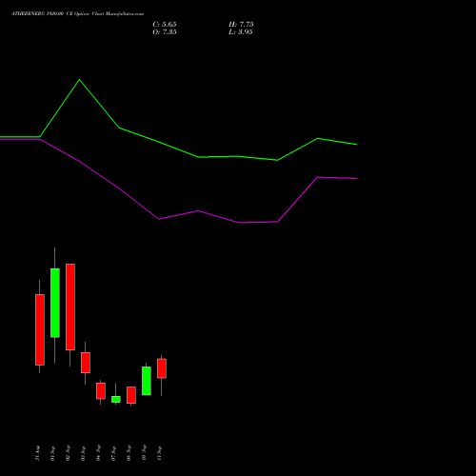Screen dimensions: 476x476
Task: Select the red candlestick above 31 Aug
Action: [x=40, y=329]
